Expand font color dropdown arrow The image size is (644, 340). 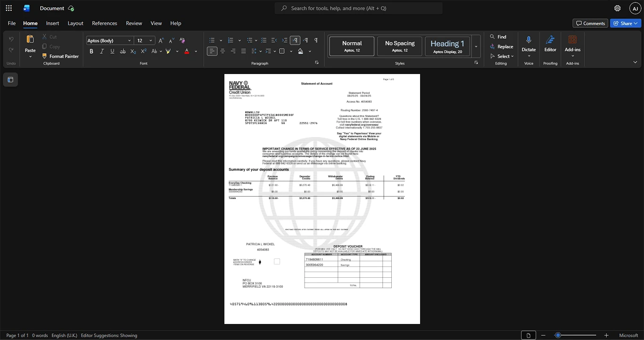point(196,51)
